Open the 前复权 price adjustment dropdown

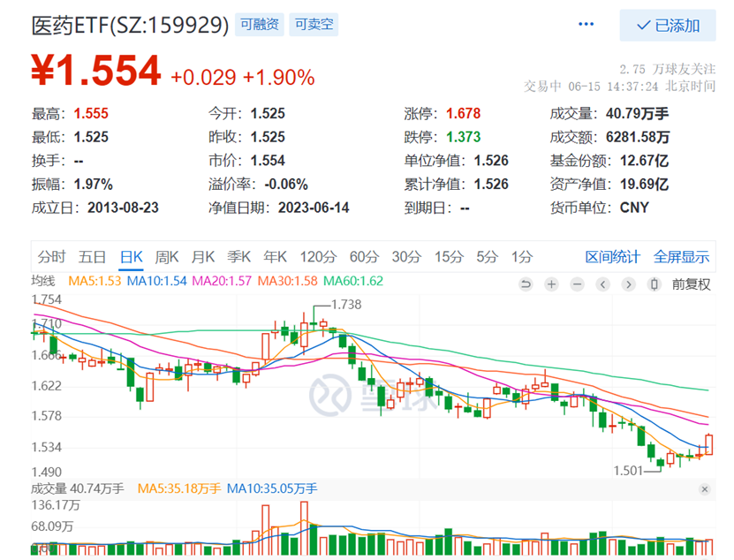coord(691,284)
